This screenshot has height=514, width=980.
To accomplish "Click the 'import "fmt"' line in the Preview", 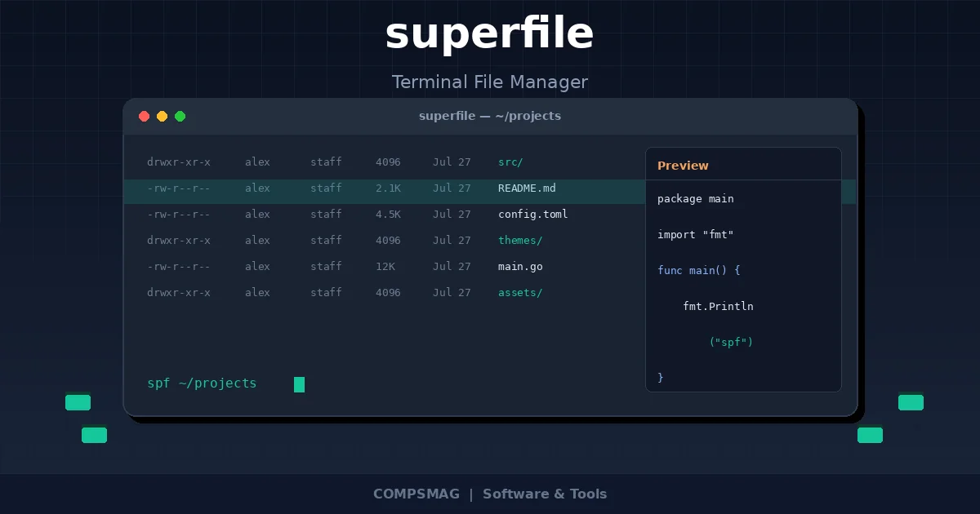I will click(696, 235).
